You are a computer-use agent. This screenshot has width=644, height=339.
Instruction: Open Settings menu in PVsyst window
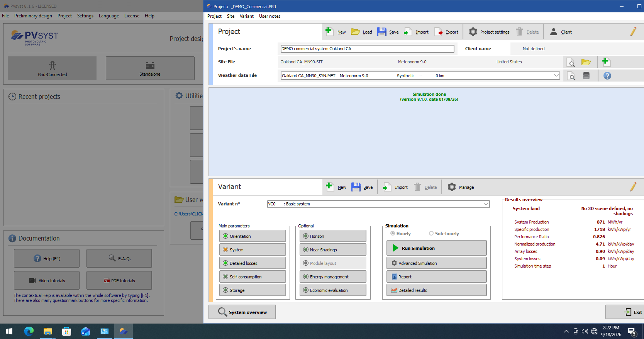(x=85, y=16)
